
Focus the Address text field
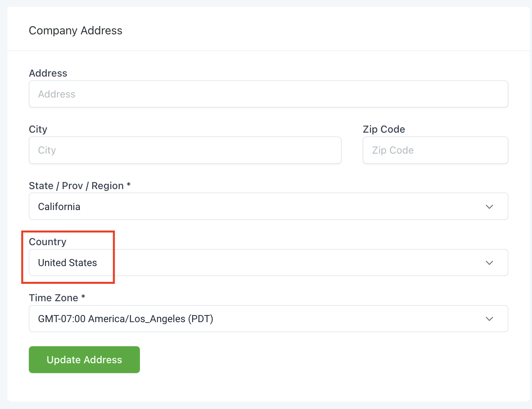(x=268, y=94)
